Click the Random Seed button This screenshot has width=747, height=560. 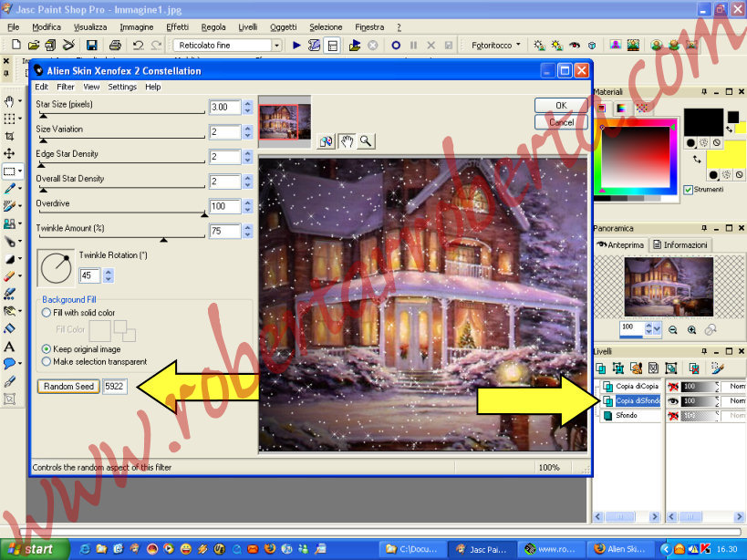[68, 386]
